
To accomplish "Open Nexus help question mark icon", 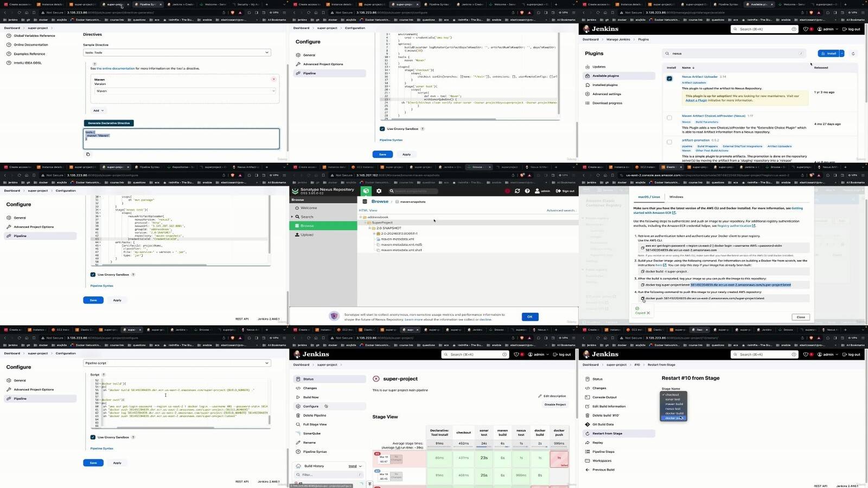I will 527,191.
